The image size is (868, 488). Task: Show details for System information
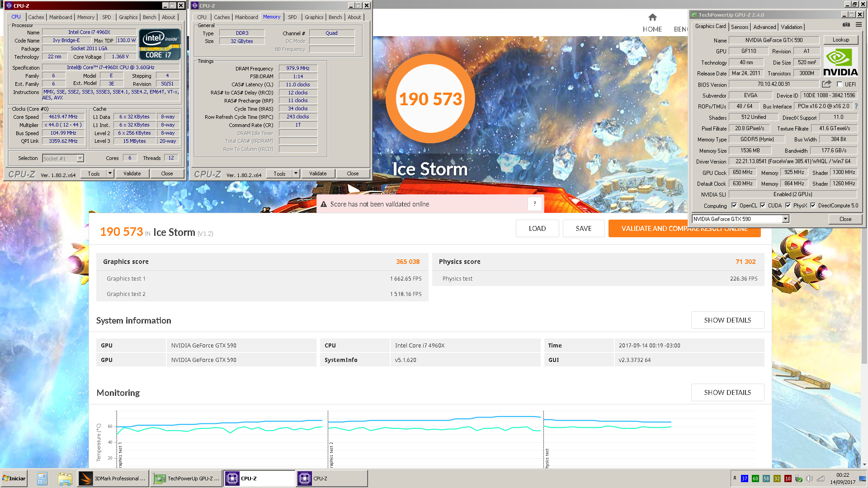[727, 320]
